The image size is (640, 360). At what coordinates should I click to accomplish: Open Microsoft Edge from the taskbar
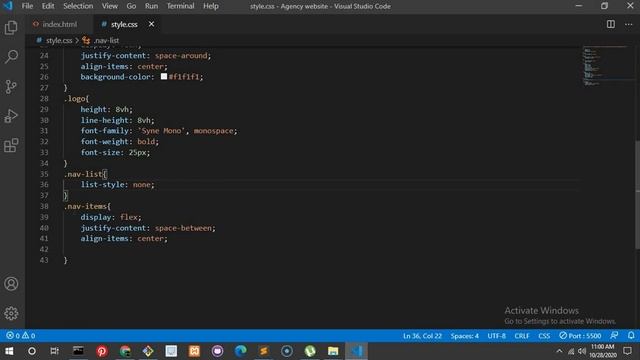point(240,351)
